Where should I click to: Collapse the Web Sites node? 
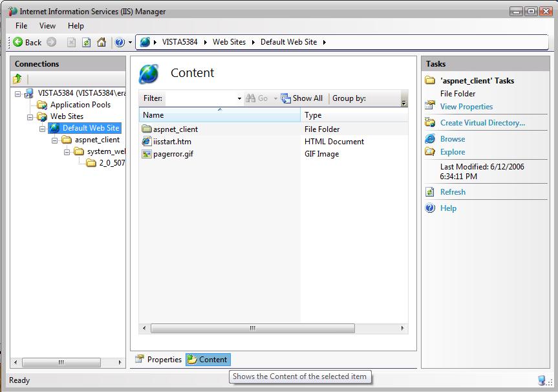[28, 116]
